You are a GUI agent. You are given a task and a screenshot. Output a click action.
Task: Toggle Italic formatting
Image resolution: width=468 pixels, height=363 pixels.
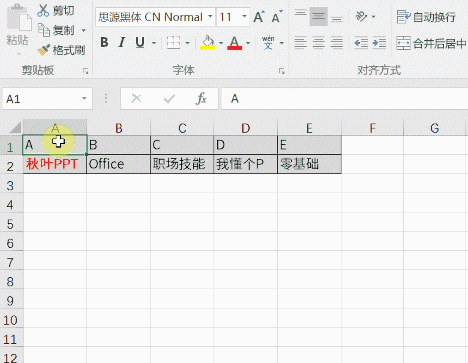point(122,42)
